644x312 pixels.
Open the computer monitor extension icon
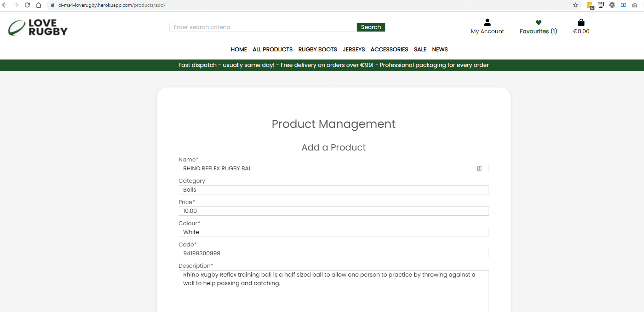(x=601, y=5)
